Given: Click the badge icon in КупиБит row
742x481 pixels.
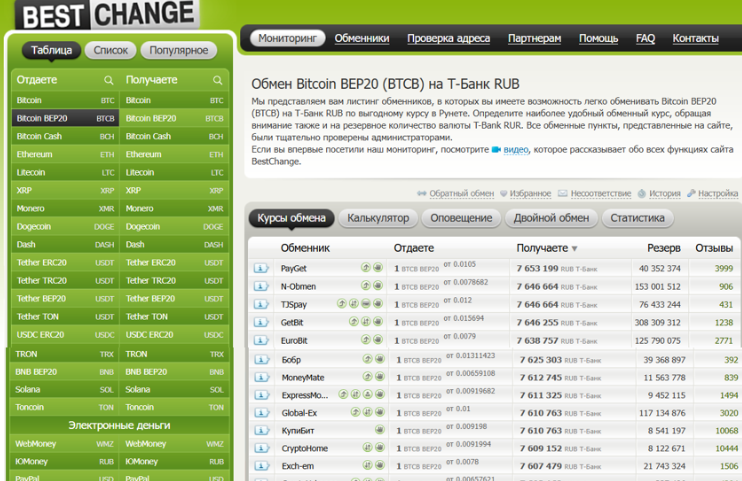Looking at the screenshot, I should click(380, 430).
